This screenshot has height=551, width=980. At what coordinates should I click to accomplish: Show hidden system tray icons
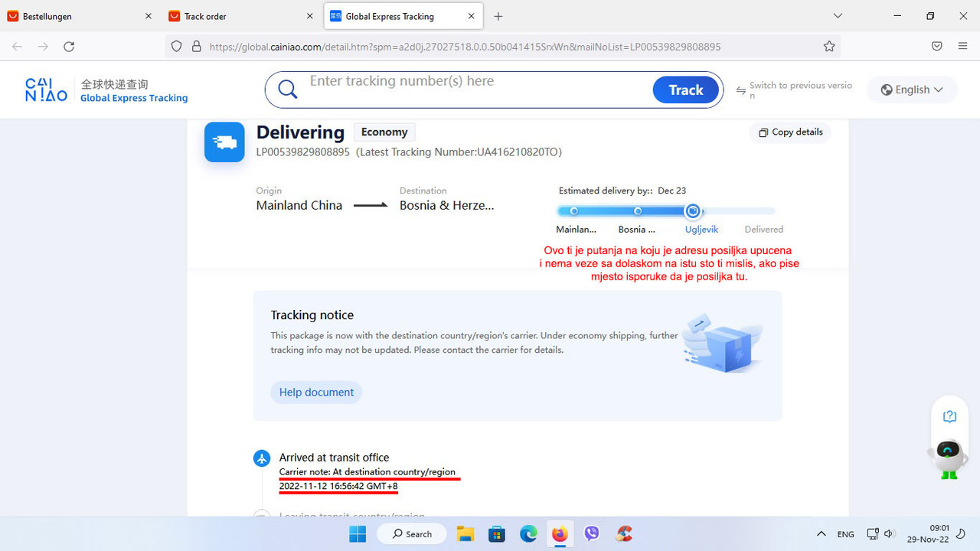pos(822,534)
